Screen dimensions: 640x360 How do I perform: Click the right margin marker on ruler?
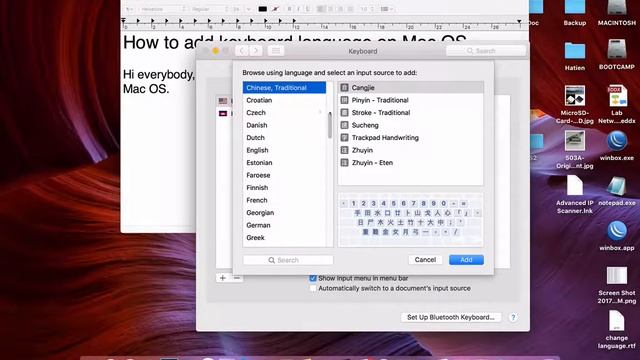click(x=519, y=22)
